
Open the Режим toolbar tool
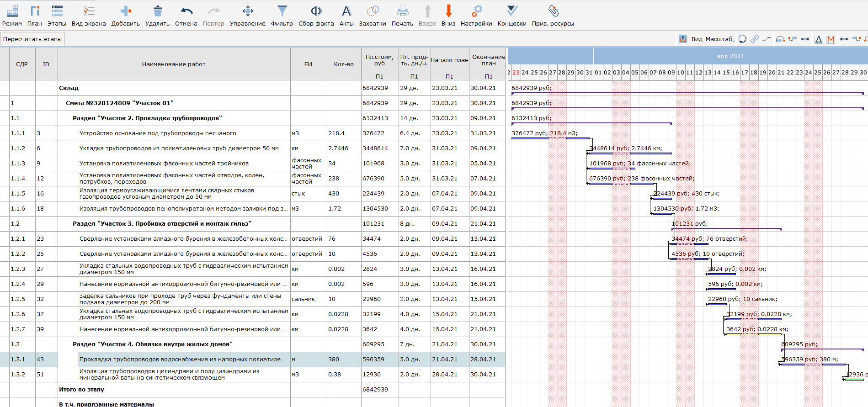coord(12,16)
